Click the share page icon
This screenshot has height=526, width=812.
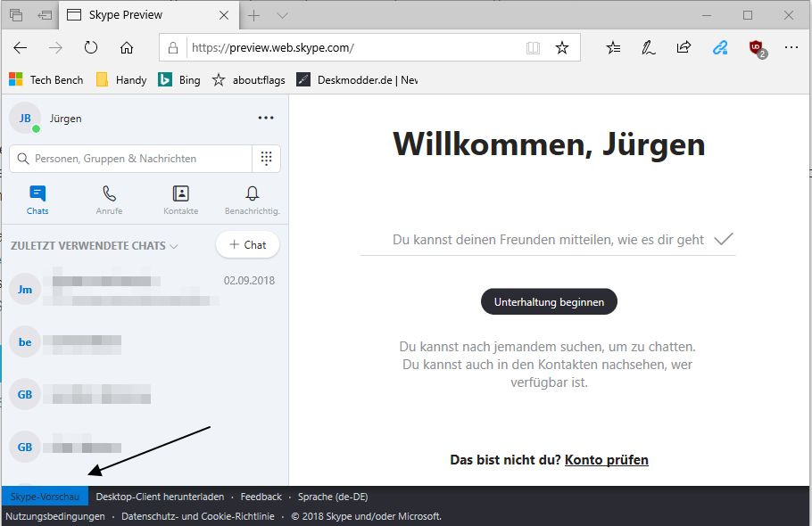[x=684, y=47]
